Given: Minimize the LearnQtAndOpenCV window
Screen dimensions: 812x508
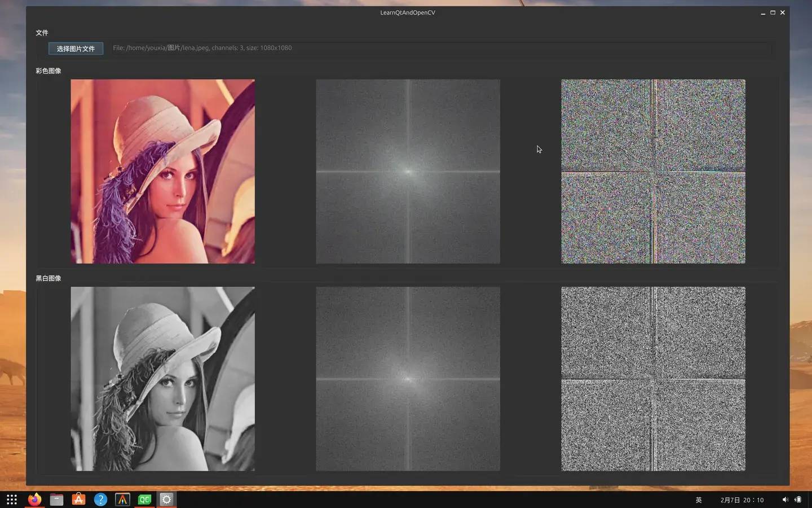Looking at the screenshot, I should [763, 12].
